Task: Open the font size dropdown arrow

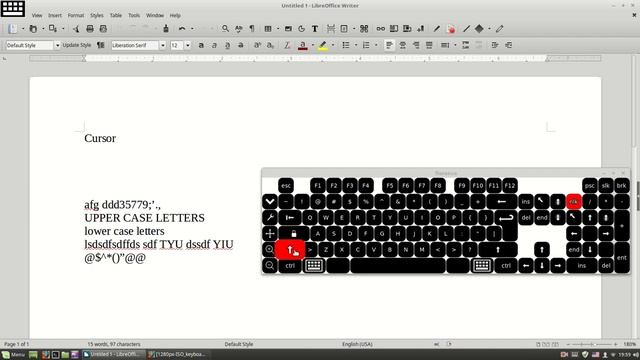Action: (x=188, y=45)
